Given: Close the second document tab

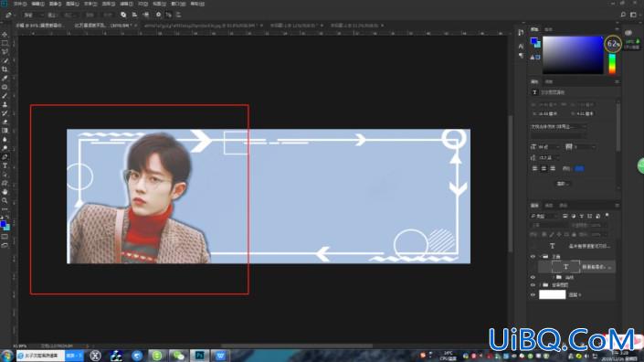Looking at the screenshot, I should point(136,26).
